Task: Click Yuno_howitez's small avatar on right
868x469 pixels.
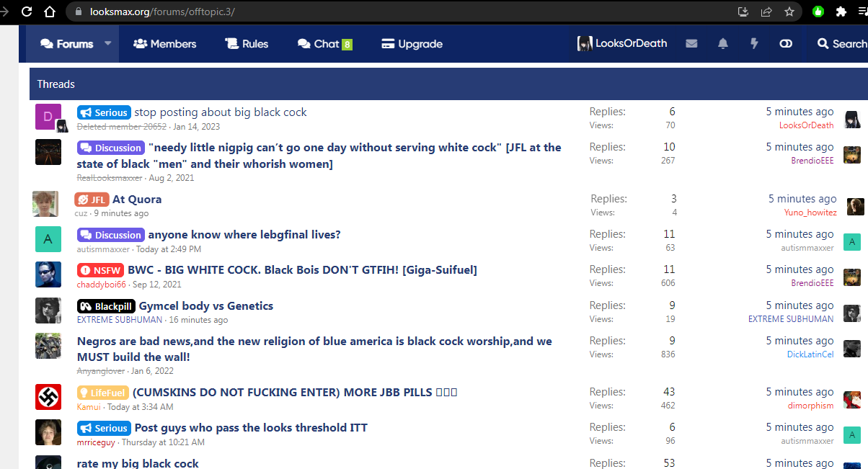Action: [855, 207]
